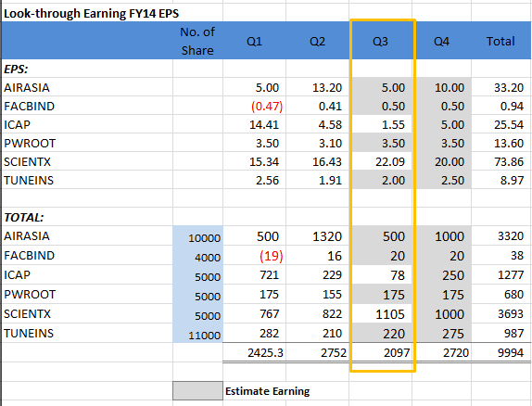Click SCIENTX Q3 earnings 1105
Screen dimensions: 532x406
(390, 314)
